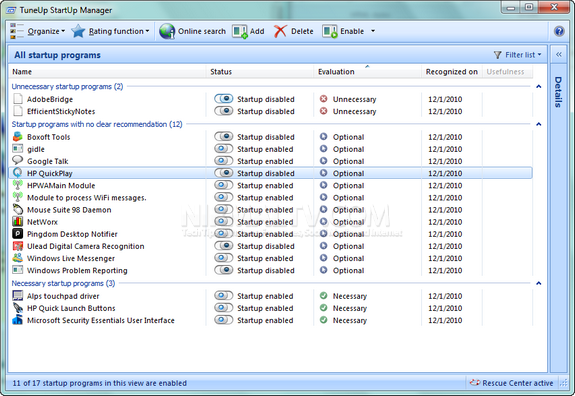
Task: Expand the Details side panel
Action: click(x=558, y=55)
